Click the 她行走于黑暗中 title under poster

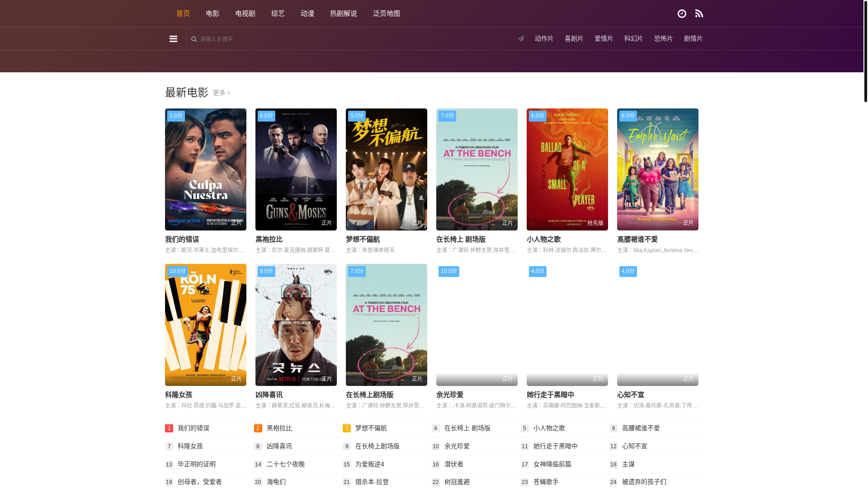[551, 395]
